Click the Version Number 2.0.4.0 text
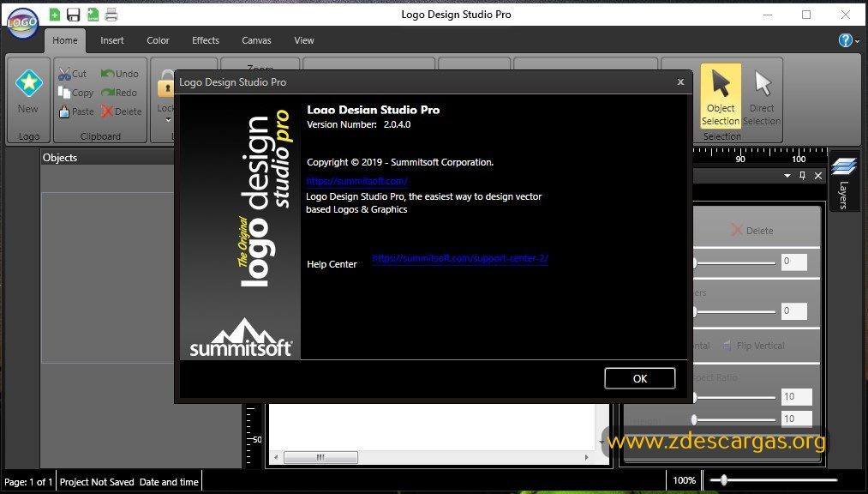Screen dimensions: 868x494 359,124
